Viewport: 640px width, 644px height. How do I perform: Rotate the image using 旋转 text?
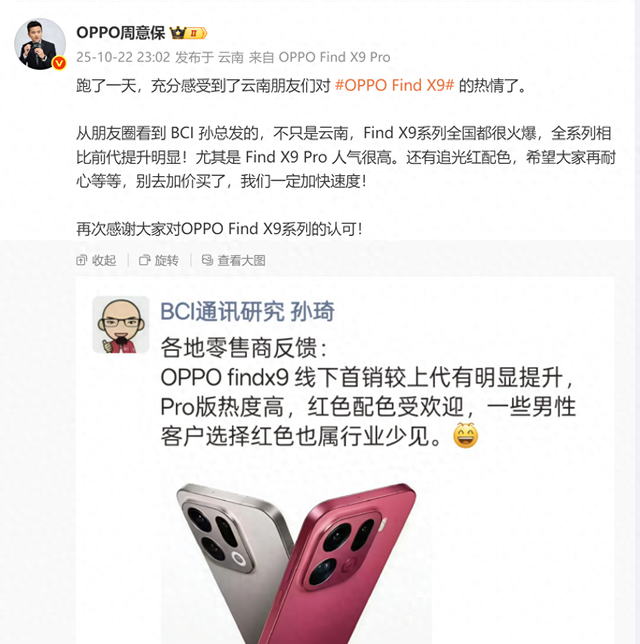click(166, 260)
